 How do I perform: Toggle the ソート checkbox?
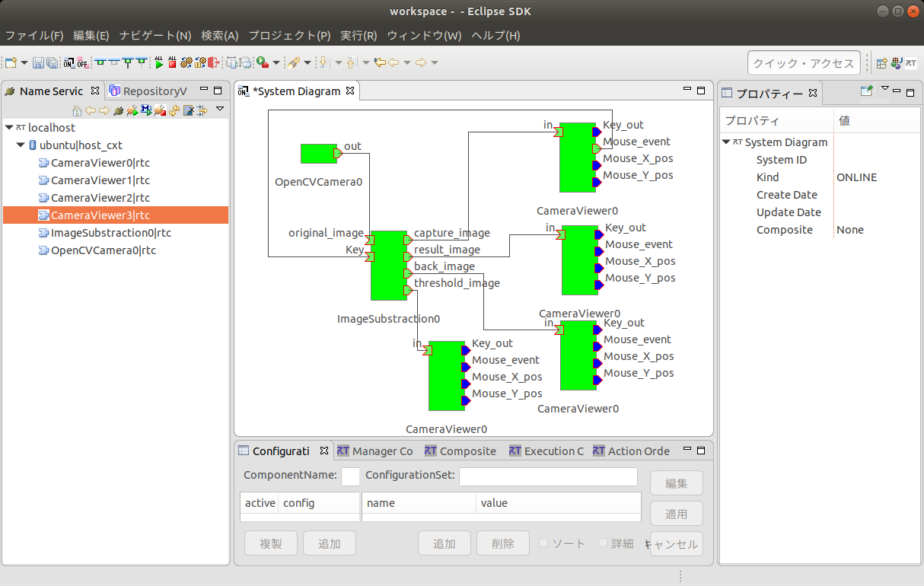[x=543, y=543]
